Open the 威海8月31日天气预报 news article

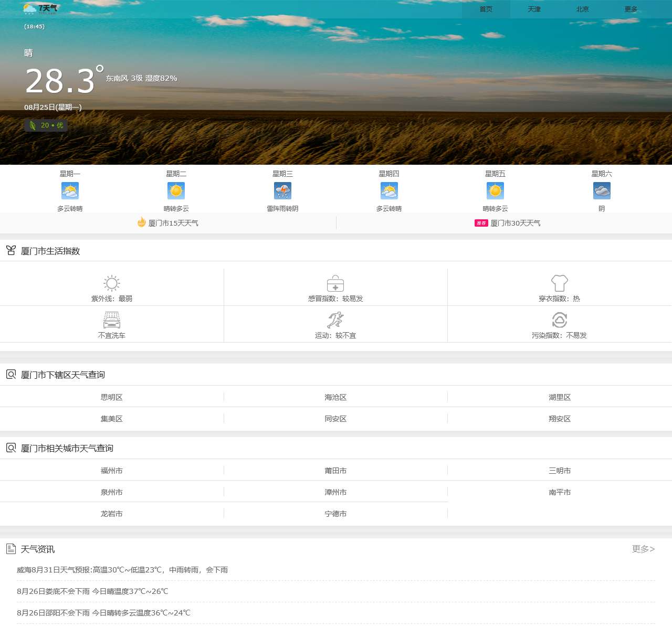pos(122,570)
